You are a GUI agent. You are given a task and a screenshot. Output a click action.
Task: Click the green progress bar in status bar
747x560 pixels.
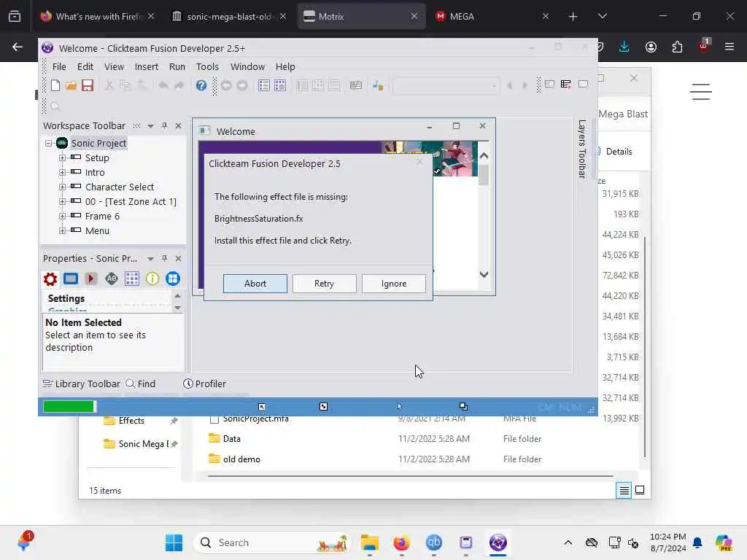(x=69, y=406)
